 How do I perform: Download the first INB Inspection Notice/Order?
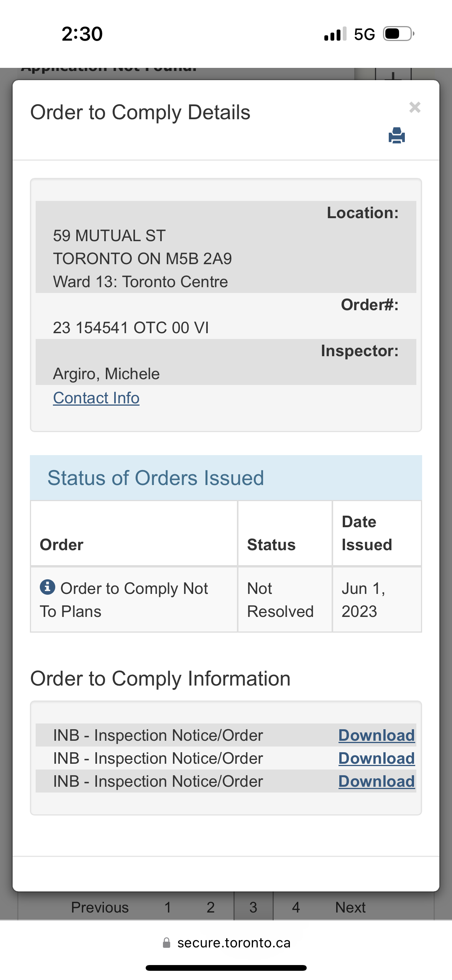(376, 735)
